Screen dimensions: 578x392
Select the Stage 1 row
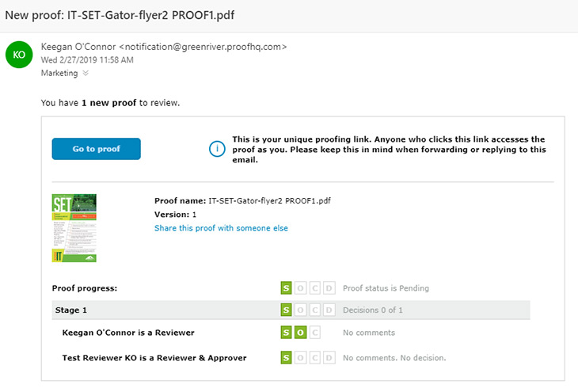pos(291,310)
